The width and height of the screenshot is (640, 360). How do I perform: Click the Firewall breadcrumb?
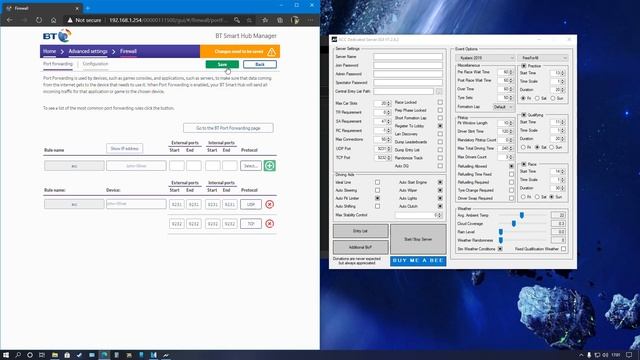128,51
